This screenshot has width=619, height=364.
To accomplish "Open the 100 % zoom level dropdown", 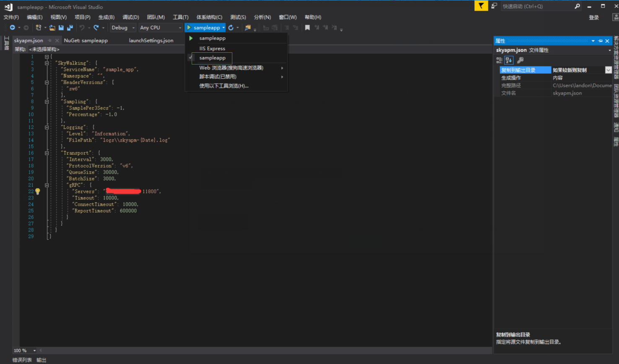I will pos(34,351).
